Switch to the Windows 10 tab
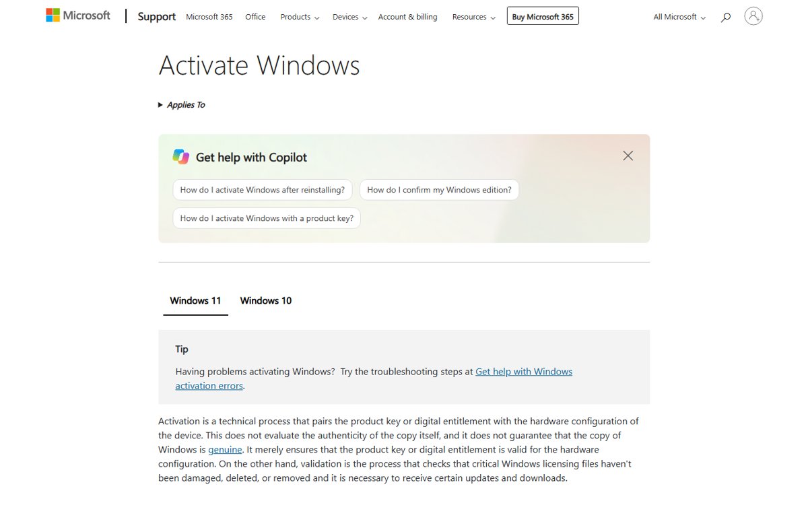The width and height of the screenshot is (808, 532). [x=266, y=300]
